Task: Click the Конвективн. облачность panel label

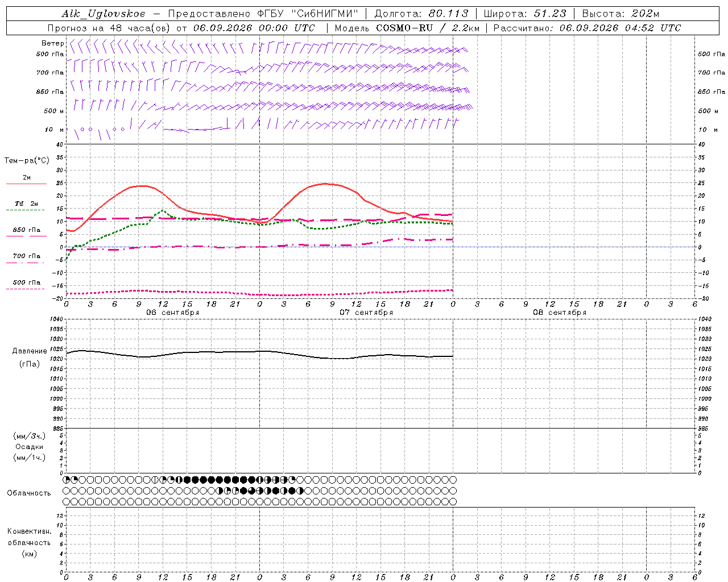Action: coord(29,542)
